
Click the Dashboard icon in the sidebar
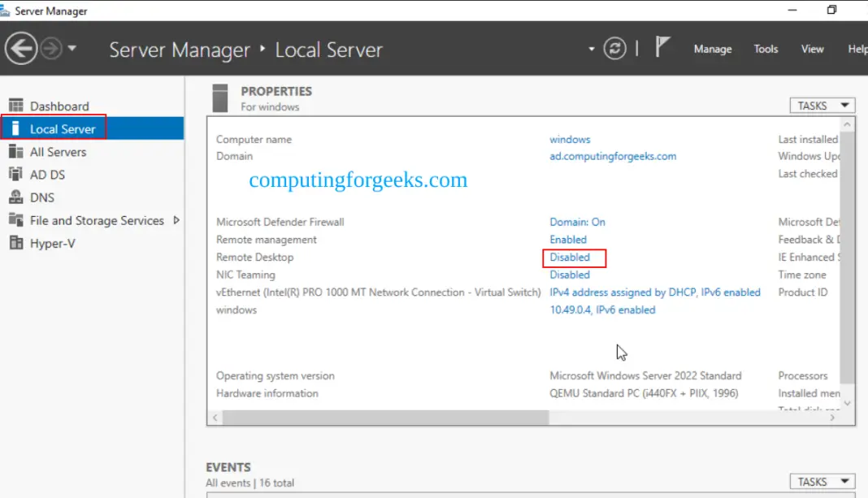17,106
